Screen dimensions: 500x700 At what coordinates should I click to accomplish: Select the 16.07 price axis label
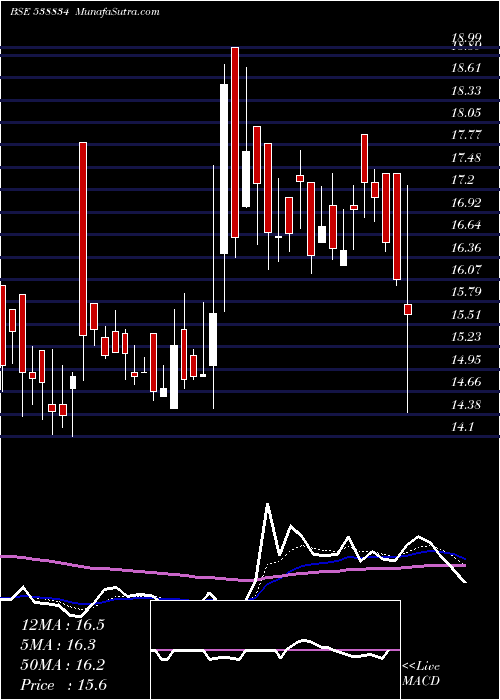coord(466,270)
